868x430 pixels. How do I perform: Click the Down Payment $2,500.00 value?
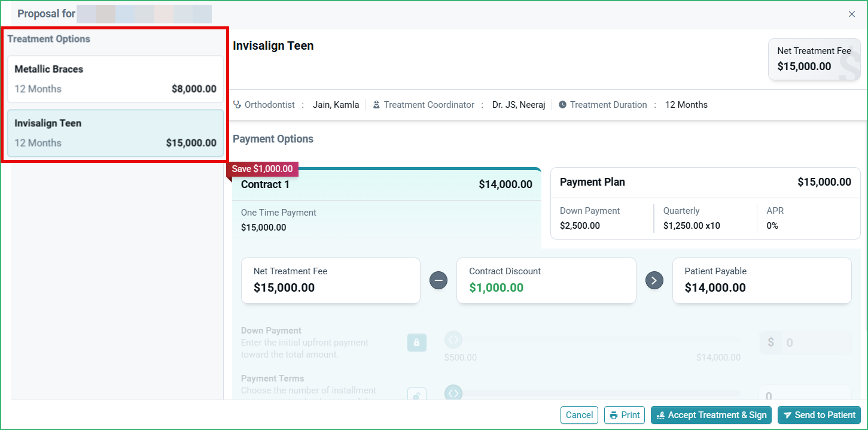coord(580,226)
